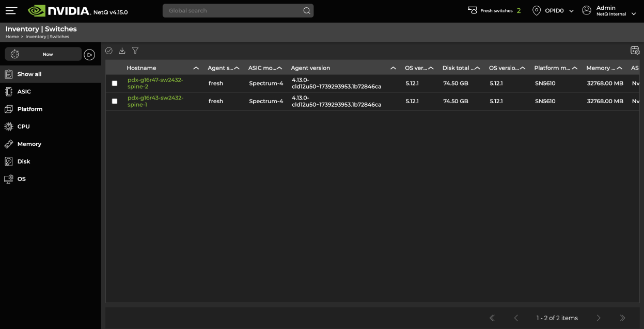The width and height of the screenshot is (644, 329).
Task: Click the Platform cube sidebar icon
Action: 9,109
